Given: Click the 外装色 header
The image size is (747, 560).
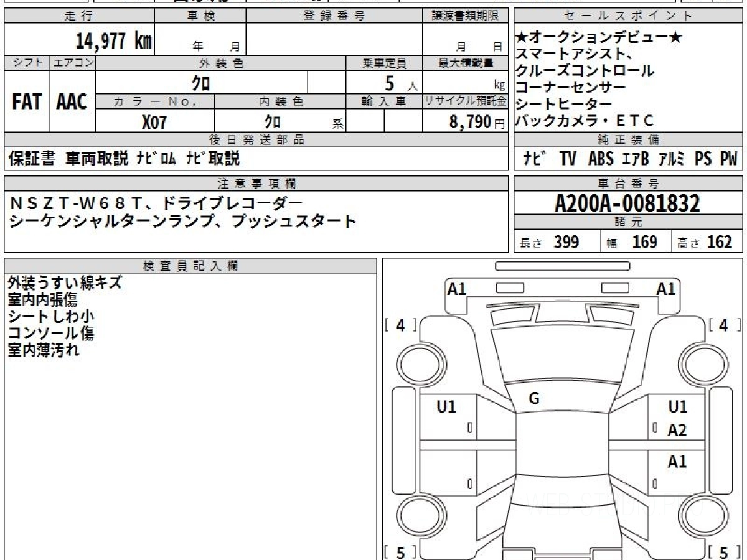Looking at the screenshot, I should coord(221,63).
